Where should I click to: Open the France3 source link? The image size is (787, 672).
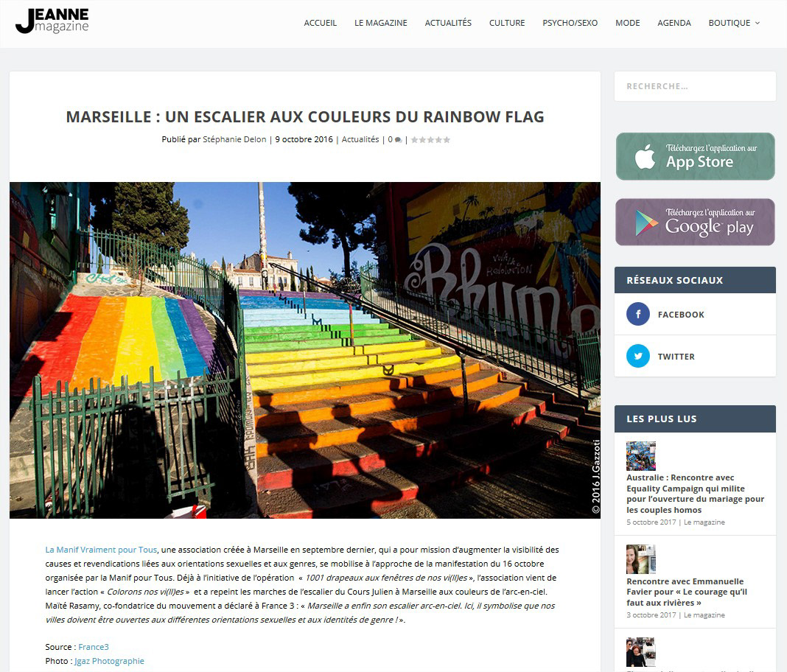pos(94,647)
